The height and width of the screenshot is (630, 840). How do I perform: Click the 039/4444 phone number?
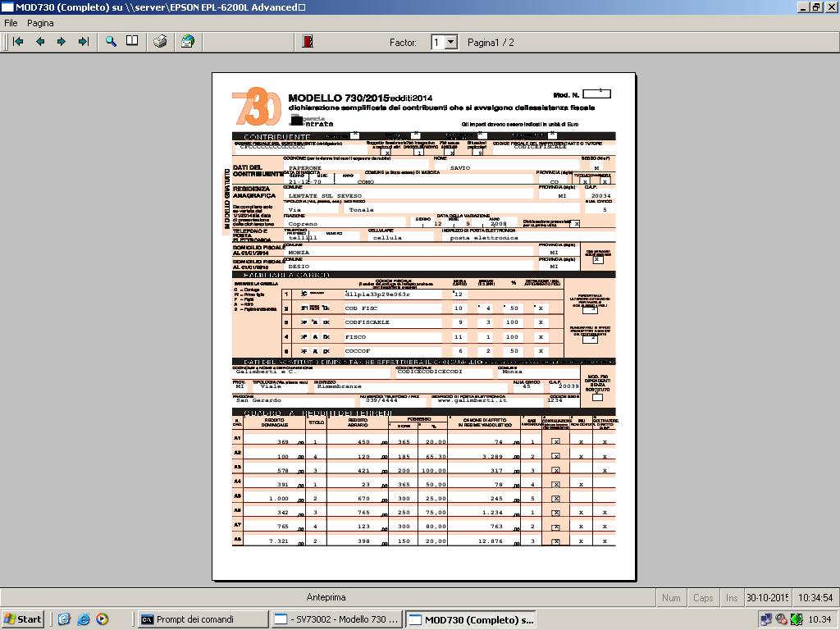pos(382,399)
